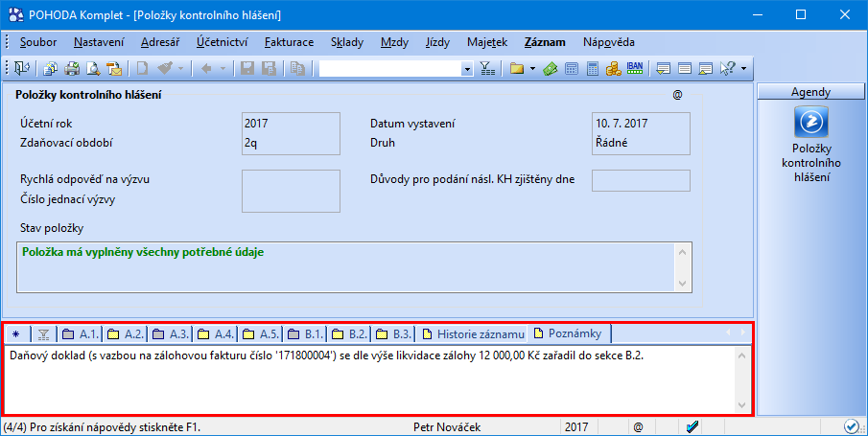The image size is (868, 436).
Task: Open the Jízdy menu
Action: 438,42
